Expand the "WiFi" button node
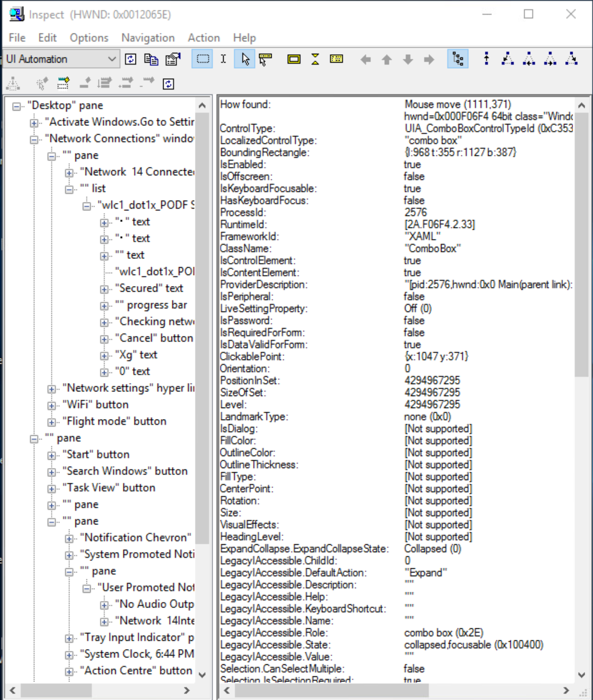 [x=51, y=406]
